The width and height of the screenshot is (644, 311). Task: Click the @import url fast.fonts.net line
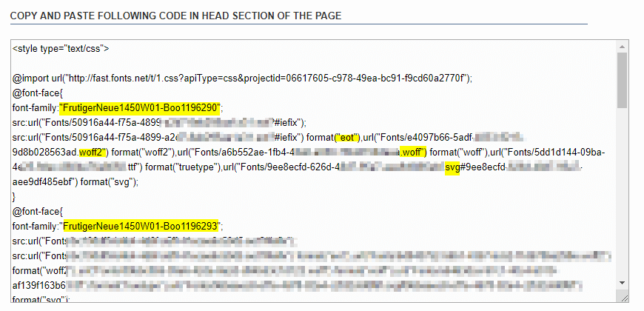coord(242,78)
